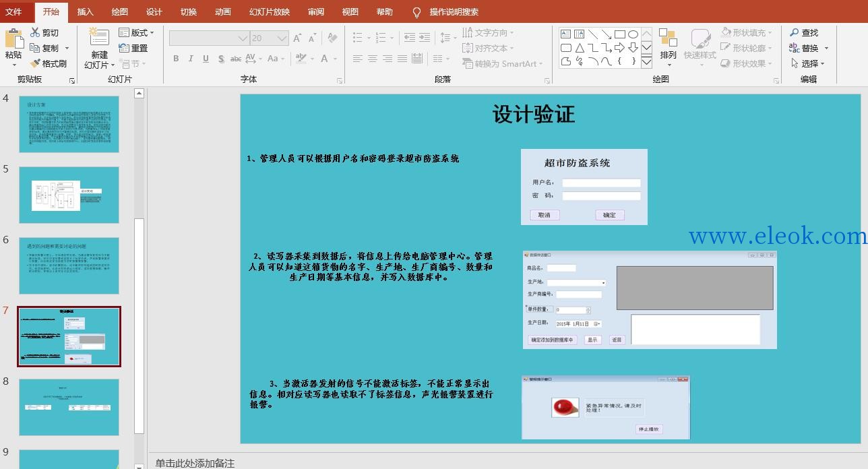This screenshot has width=868, height=469.
Task: Open the Arrange (排列) dropdown
Action: tap(668, 46)
